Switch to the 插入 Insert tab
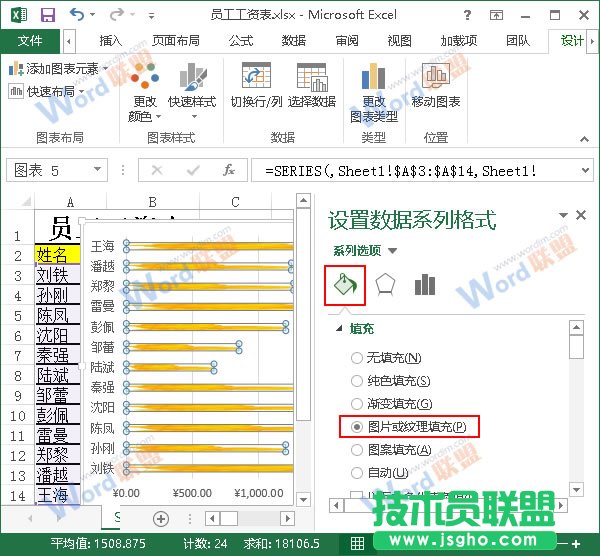The height and width of the screenshot is (556, 600). point(111,41)
